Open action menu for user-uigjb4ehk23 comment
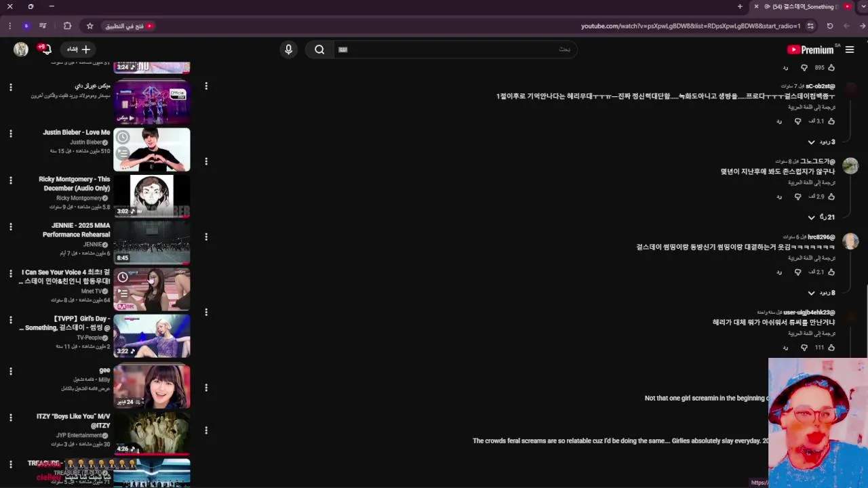The width and height of the screenshot is (868, 488). 206,312
